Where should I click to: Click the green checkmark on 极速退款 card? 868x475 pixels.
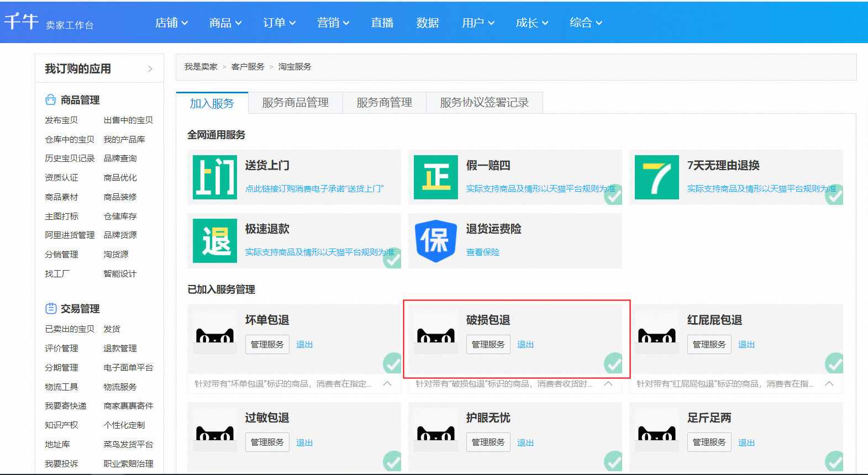tap(392, 258)
